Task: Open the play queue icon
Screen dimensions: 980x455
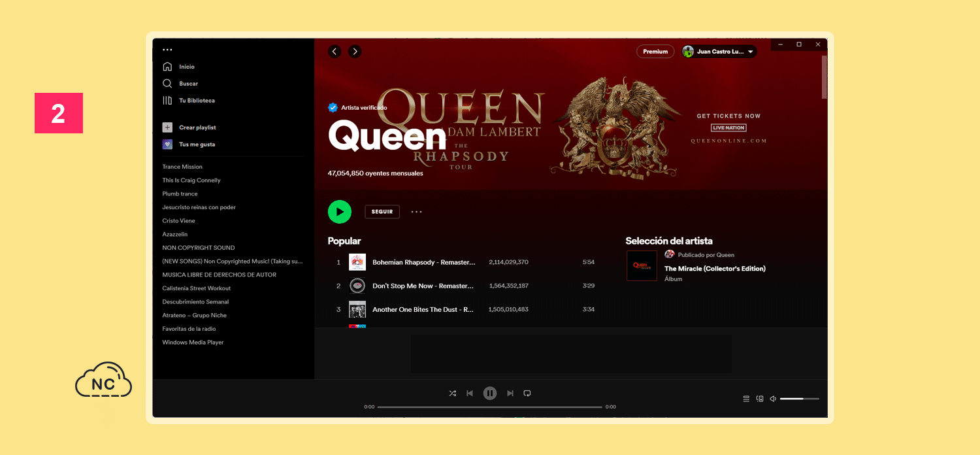Action: click(746, 399)
